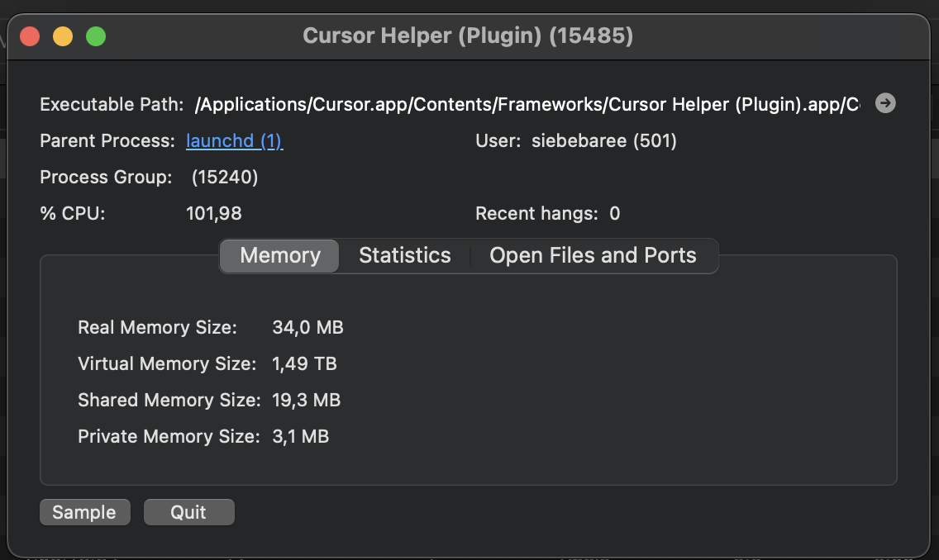Click the User siebebaree (501) label
Viewport: 939px width, 560px height.
point(604,140)
